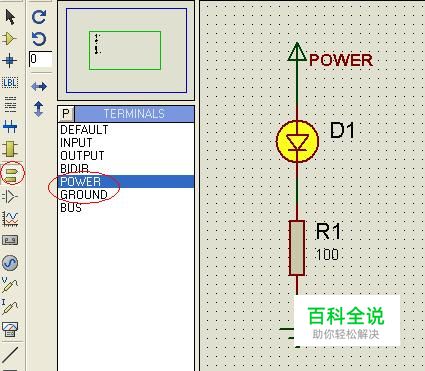
Task: Select the Junction Dot tool
Action: [x=9, y=61]
